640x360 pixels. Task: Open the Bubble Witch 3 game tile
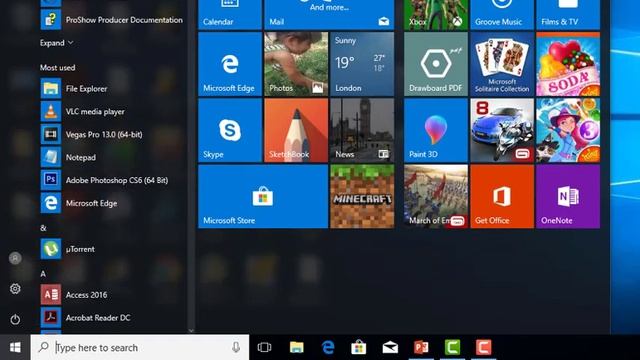568,130
